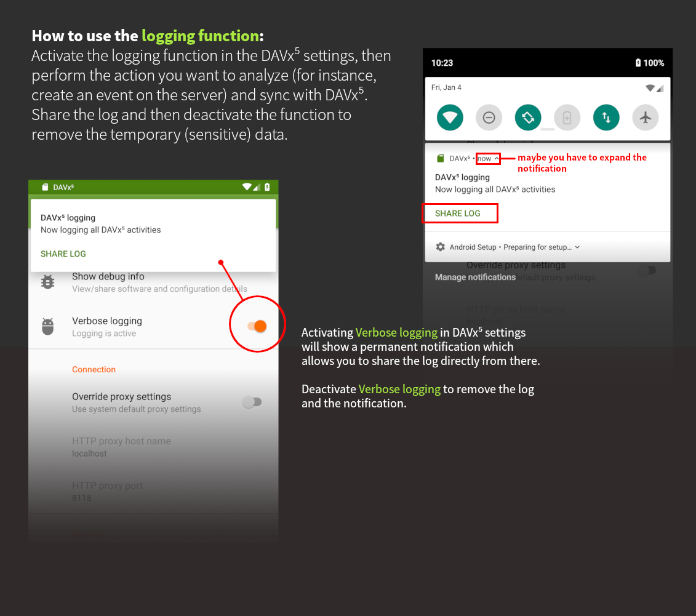Open Manage notifications
696x616 pixels.
[475, 277]
